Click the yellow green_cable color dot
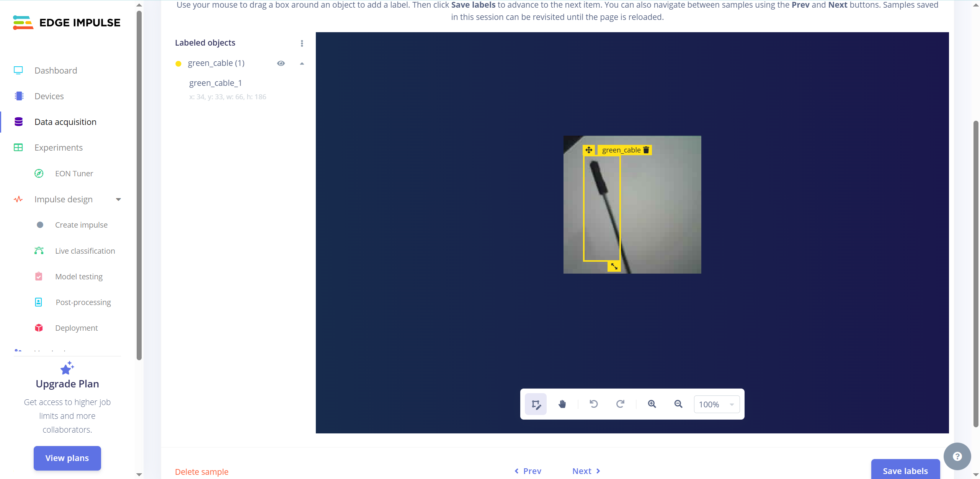 coord(178,64)
